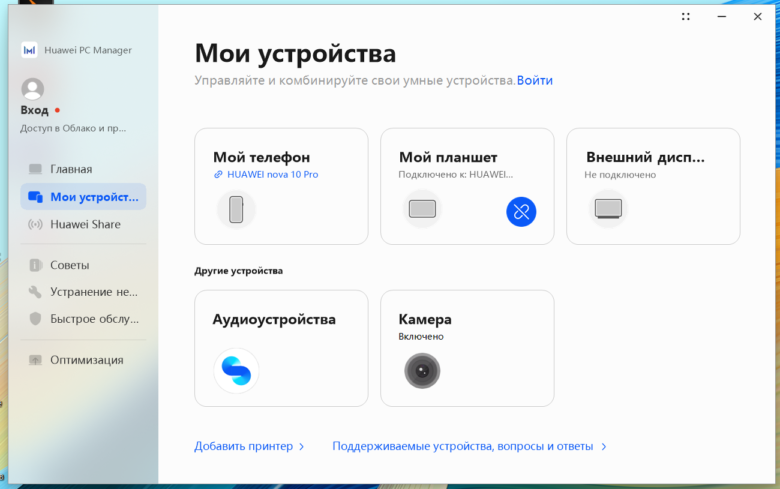Open the Камера card title
Image resolution: width=780 pixels, height=489 pixels.
425,319
